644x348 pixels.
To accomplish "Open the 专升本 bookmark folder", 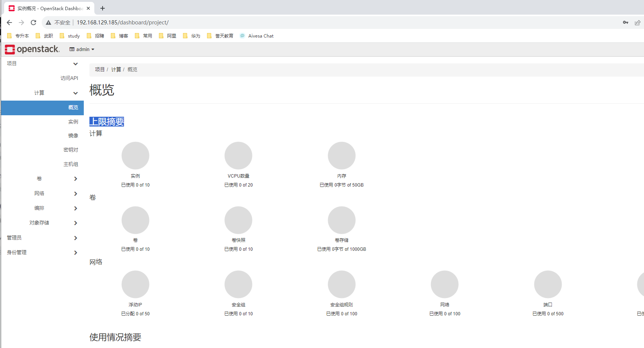I will 18,36.
